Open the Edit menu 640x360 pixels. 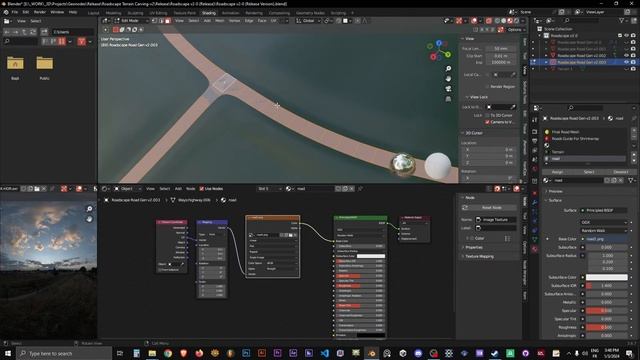[x=26, y=12]
